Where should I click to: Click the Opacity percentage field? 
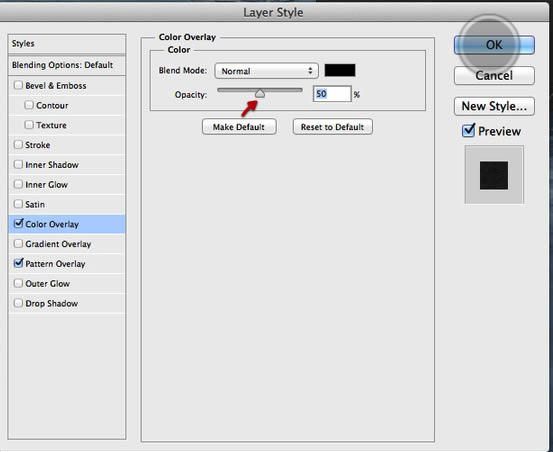(332, 94)
